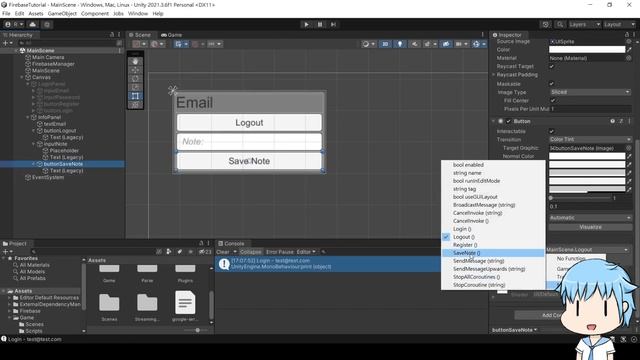Collapse the infoPanel node in Hierarchy
Viewport: 640px width, 360px height.
[x=28, y=117]
